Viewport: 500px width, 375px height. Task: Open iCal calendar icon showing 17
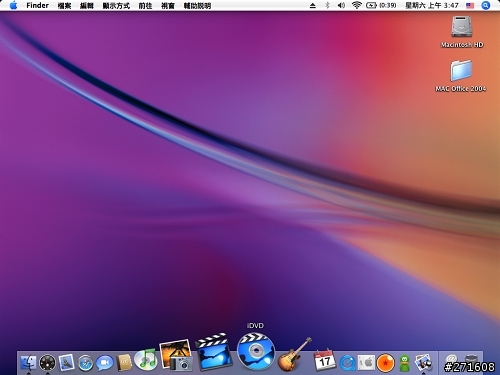pos(325,360)
